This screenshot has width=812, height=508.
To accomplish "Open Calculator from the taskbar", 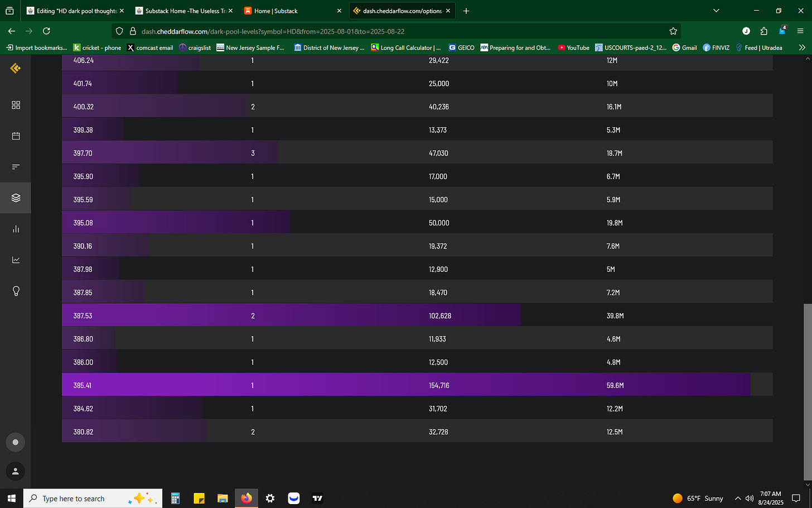I will click(x=175, y=498).
